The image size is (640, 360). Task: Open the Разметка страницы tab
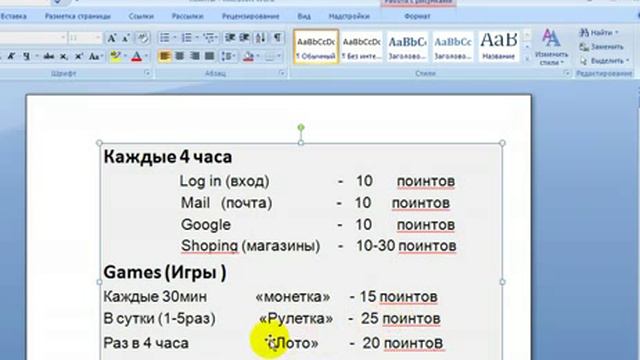pos(78,16)
